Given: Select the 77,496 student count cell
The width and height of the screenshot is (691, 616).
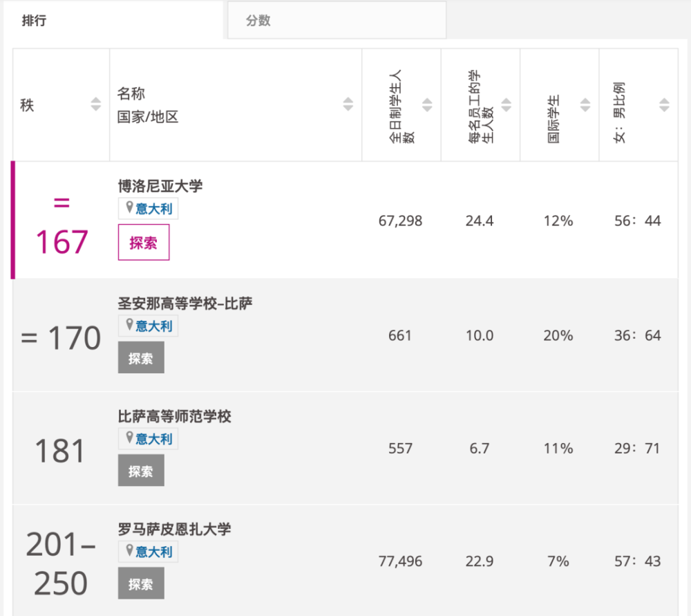Looking at the screenshot, I should pyautogui.click(x=401, y=561).
